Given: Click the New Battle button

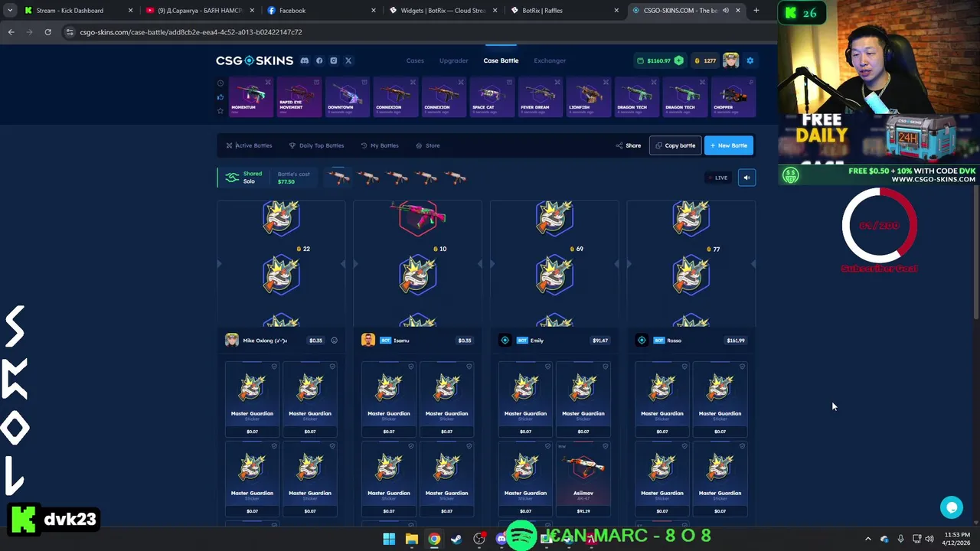Looking at the screenshot, I should [x=729, y=145].
